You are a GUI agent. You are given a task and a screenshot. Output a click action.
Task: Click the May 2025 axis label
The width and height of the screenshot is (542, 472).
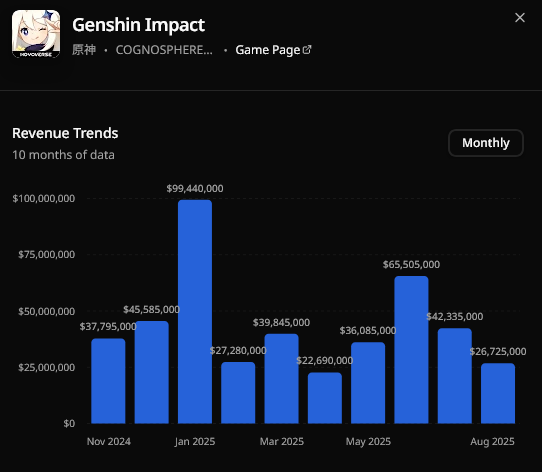pos(368,442)
